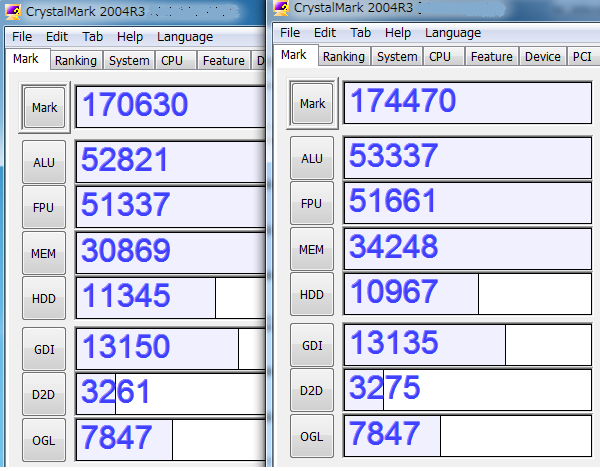The width and height of the screenshot is (600, 471).
Task: Run full benchmark with Mark button, right window
Action: click(312, 104)
